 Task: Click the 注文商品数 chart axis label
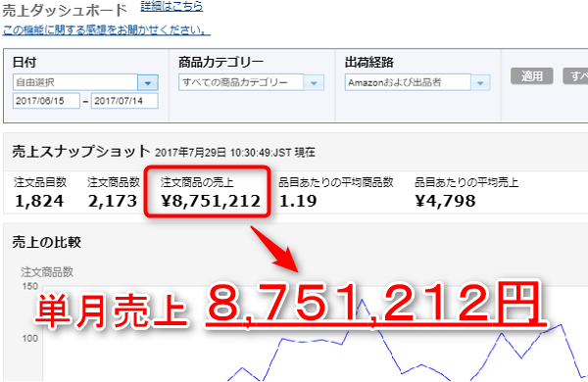tap(47, 272)
